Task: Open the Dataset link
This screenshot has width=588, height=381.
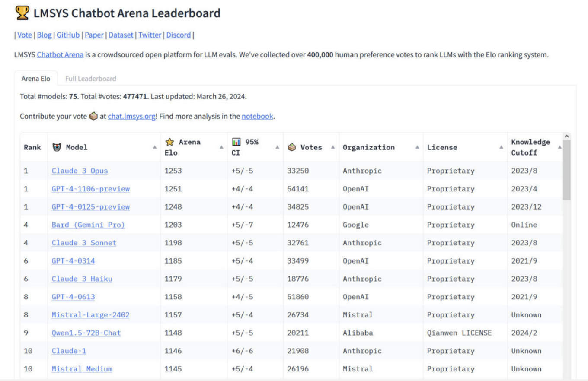Action: click(x=121, y=35)
